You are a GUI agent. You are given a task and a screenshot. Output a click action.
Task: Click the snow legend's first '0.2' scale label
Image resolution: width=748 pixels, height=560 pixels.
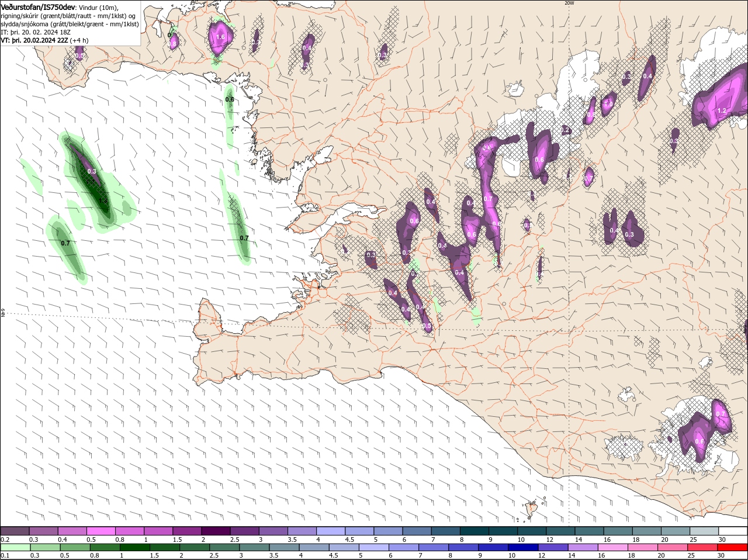(x=5, y=540)
